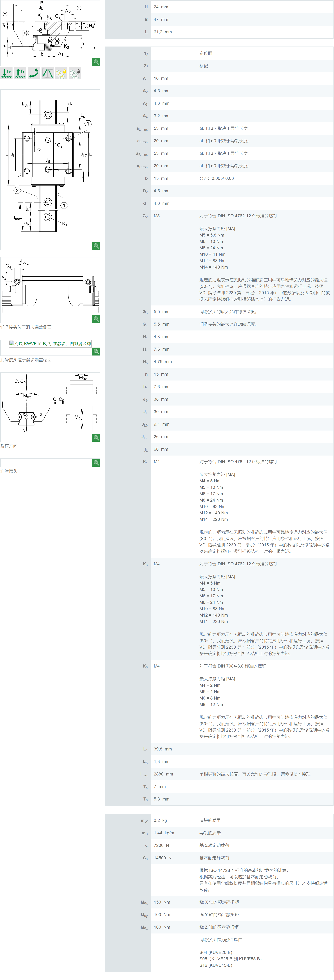The height and width of the screenshot is (980, 334).
Task: Click A4 value 3,2 mm
Action: click(x=162, y=116)
